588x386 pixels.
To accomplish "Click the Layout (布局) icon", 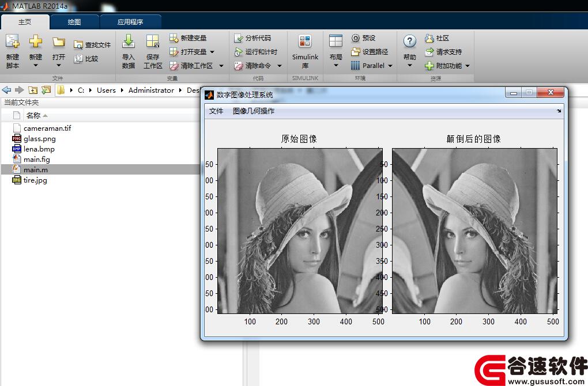I will [x=336, y=41].
